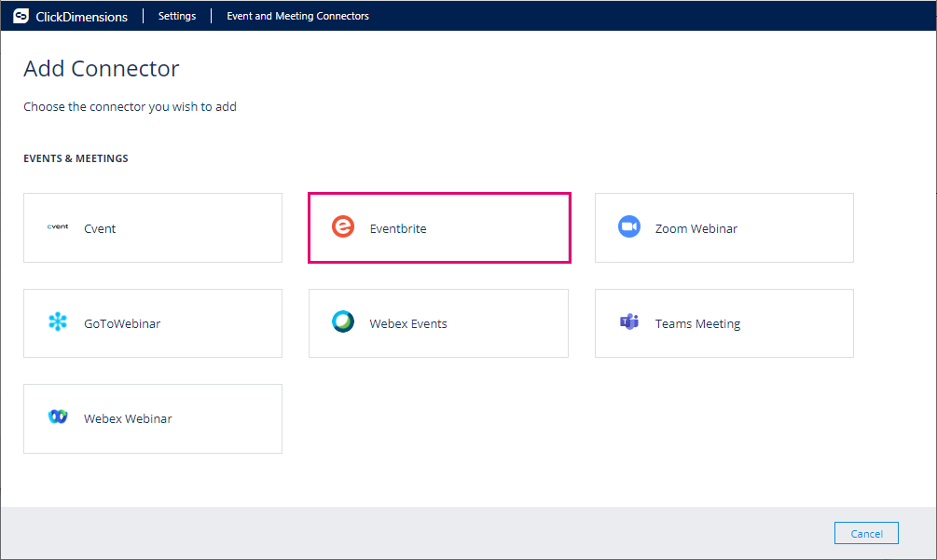Click the Zoom Webinar camera icon
This screenshot has height=560, width=937.
coord(628,226)
